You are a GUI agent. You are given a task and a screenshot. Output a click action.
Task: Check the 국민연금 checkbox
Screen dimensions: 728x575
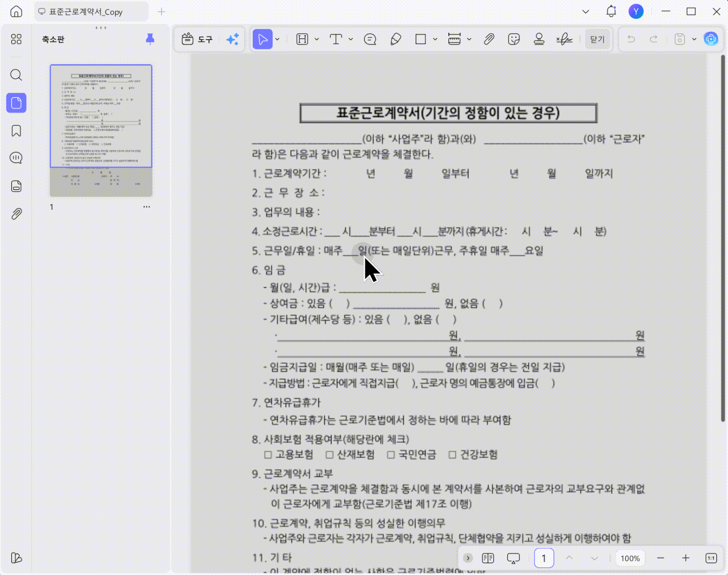coord(391,455)
